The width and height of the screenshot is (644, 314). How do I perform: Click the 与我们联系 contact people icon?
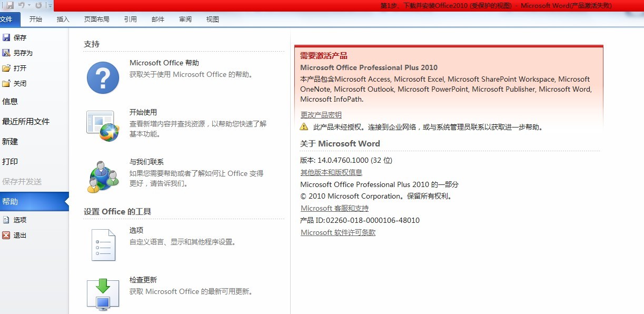(x=102, y=174)
